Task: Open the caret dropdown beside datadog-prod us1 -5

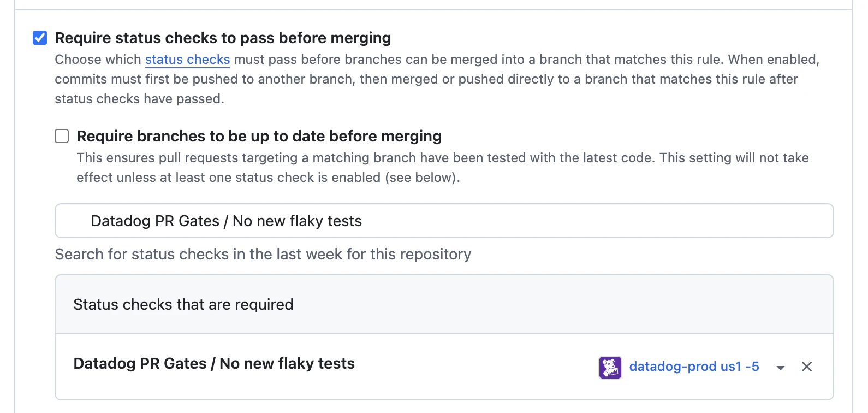Action: [x=781, y=368]
